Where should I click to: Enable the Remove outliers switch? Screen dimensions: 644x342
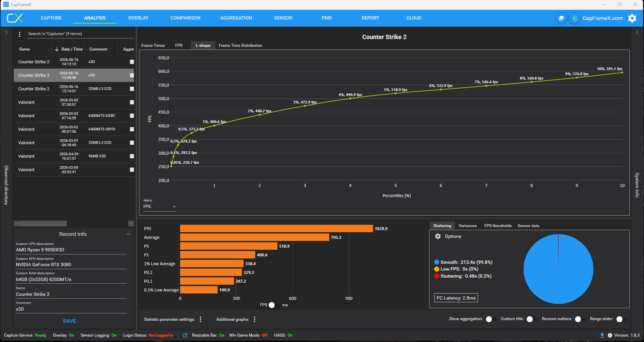(580, 319)
